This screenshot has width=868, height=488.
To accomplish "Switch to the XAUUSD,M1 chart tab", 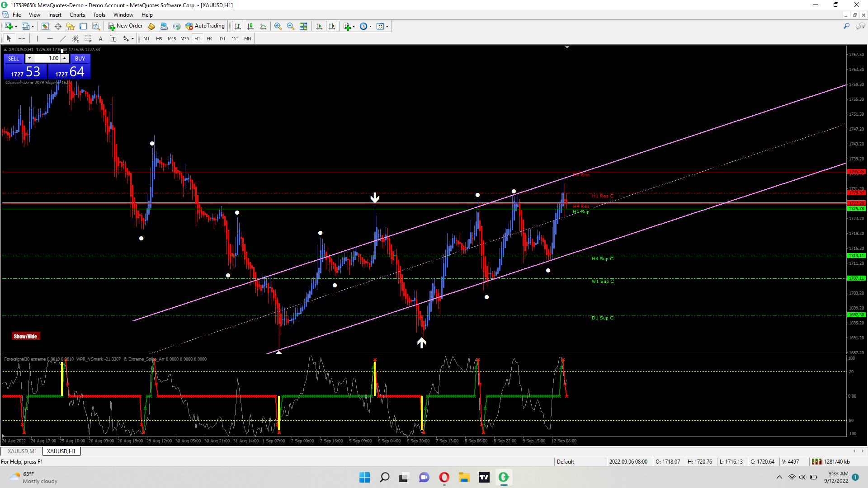I will point(22,451).
